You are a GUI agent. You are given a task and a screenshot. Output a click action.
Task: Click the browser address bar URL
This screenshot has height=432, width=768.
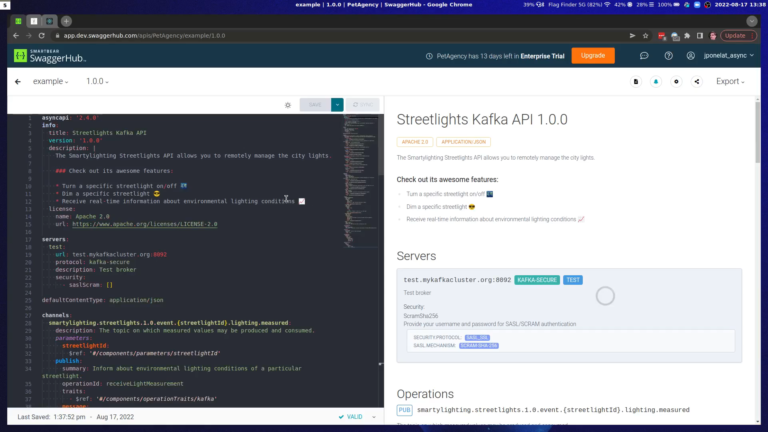[144, 36]
